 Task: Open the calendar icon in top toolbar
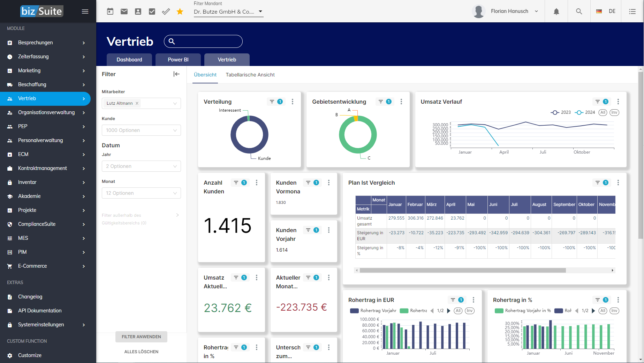point(110,12)
